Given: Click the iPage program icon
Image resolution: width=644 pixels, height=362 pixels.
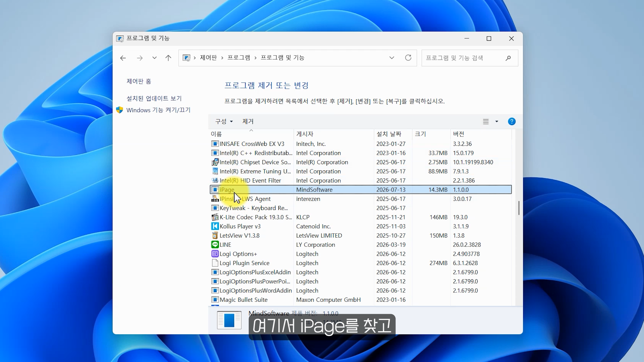Looking at the screenshot, I should click(x=215, y=190).
